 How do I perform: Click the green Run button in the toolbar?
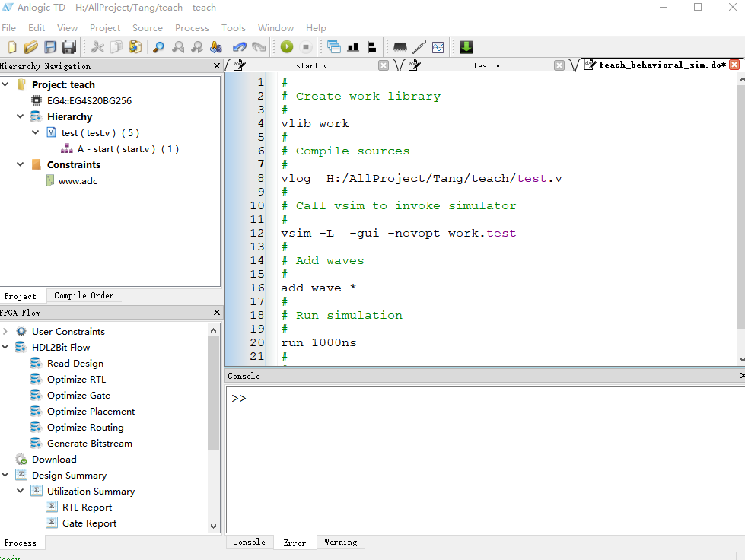tap(287, 47)
